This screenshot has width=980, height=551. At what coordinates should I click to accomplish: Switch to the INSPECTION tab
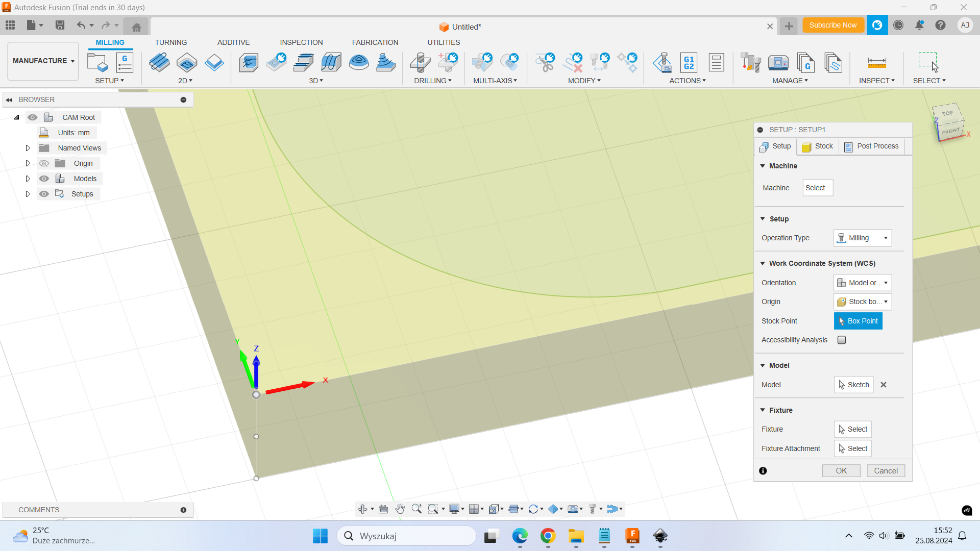[301, 42]
